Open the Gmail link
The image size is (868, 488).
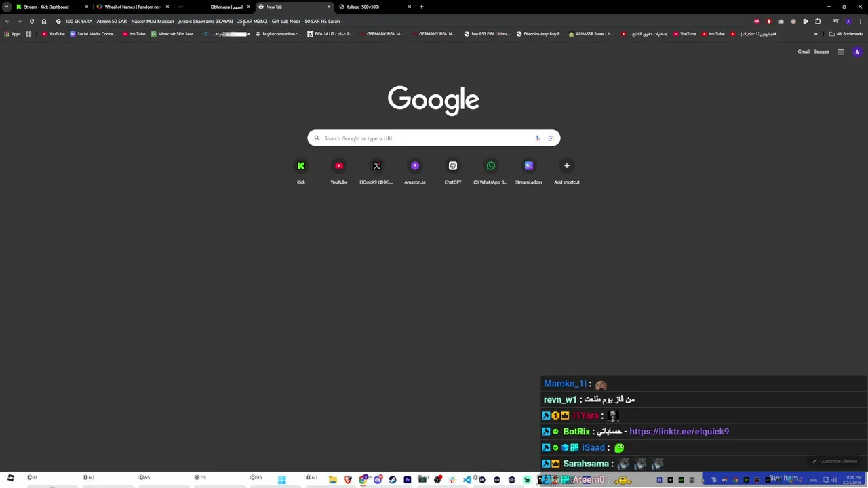(804, 52)
